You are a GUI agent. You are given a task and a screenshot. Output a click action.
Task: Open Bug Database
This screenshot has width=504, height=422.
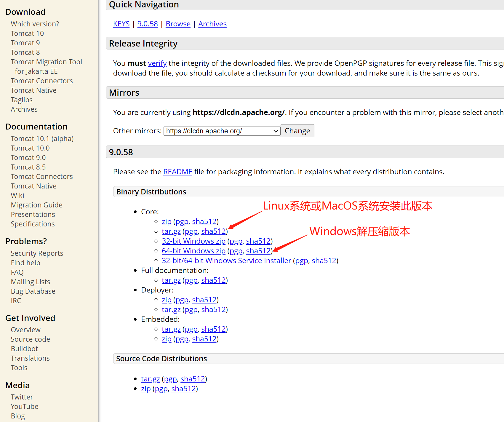[33, 291]
